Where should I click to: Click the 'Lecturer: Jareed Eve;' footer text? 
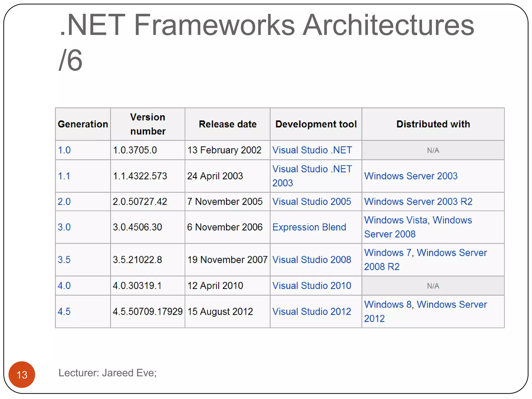108,373
